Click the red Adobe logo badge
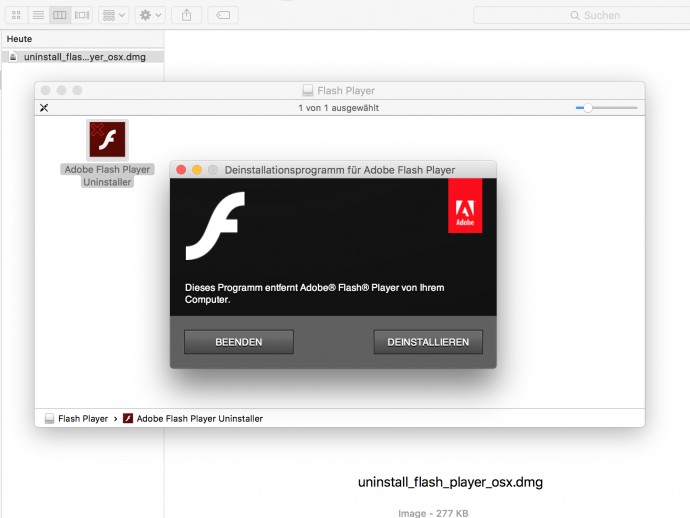690x518 pixels. point(465,206)
